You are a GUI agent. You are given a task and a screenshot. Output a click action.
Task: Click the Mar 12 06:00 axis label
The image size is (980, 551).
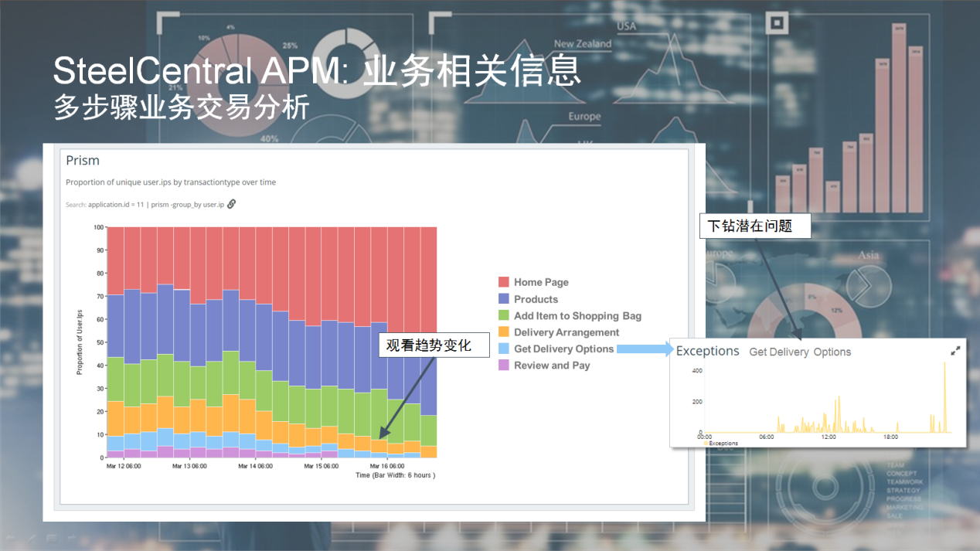(x=124, y=466)
